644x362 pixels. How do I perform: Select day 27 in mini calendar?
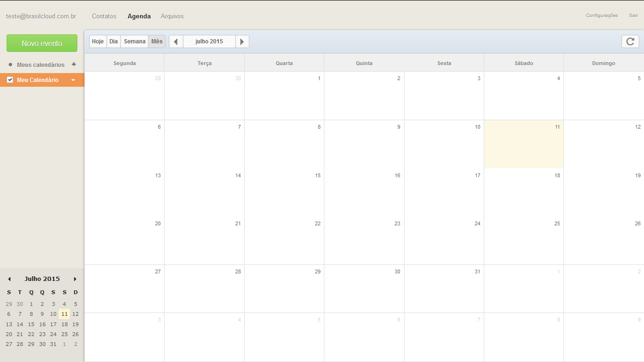tap(9, 344)
